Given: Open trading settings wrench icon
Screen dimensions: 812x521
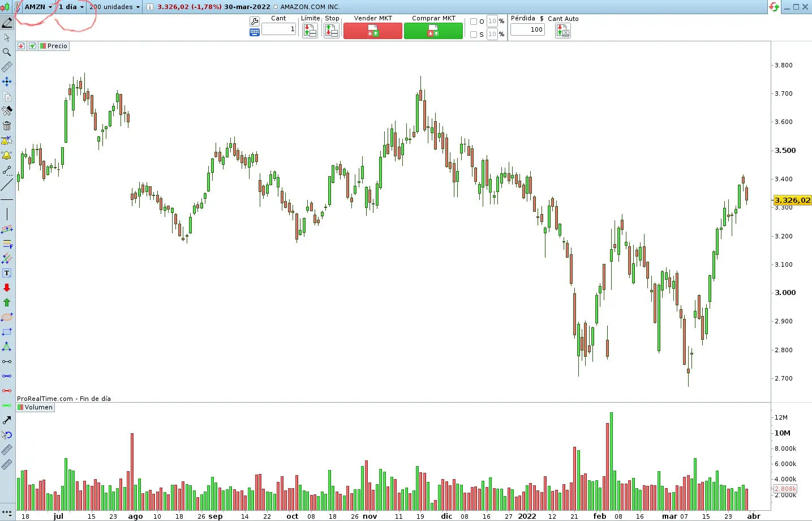Looking at the screenshot, I should click(x=255, y=22).
